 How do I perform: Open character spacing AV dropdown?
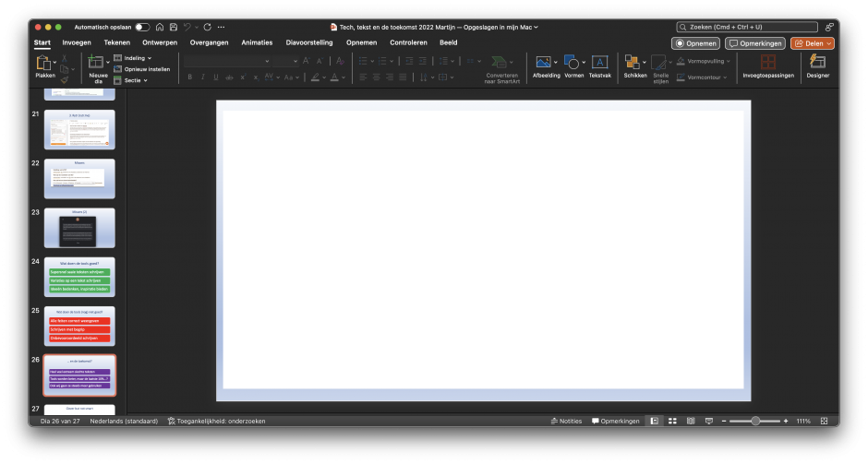click(x=271, y=77)
